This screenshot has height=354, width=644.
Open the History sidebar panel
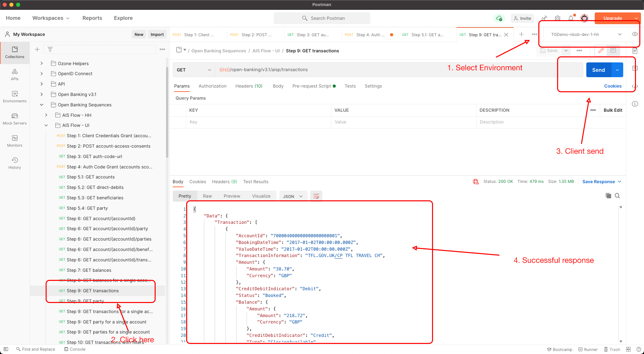(15, 163)
